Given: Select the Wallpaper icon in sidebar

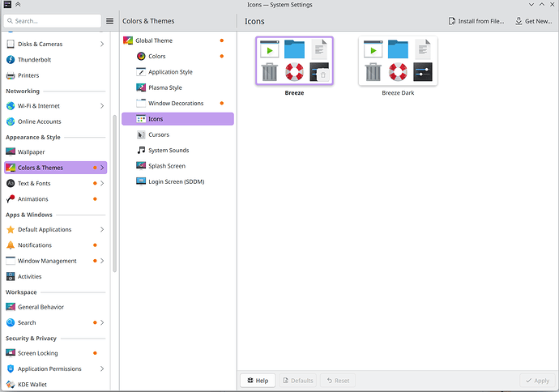Looking at the screenshot, I should pyautogui.click(x=11, y=151).
